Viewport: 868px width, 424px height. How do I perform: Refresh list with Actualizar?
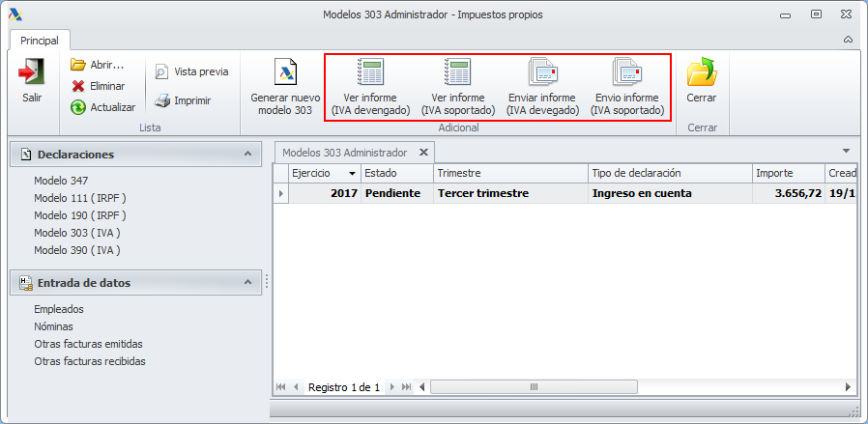tap(103, 107)
